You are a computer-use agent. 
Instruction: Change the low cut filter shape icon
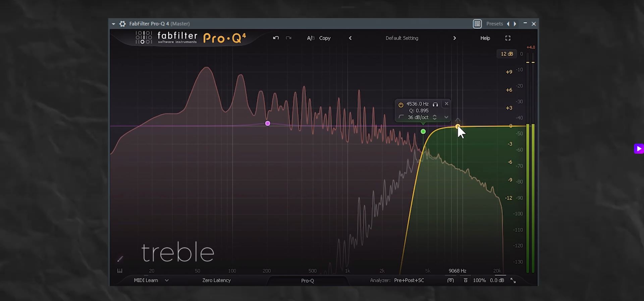401,117
